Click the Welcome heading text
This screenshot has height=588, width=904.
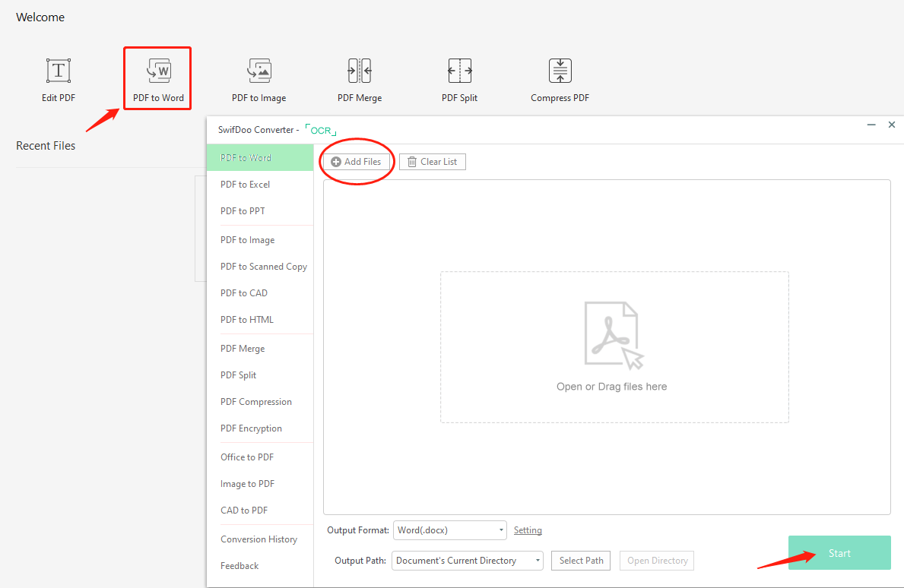[x=40, y=17]
